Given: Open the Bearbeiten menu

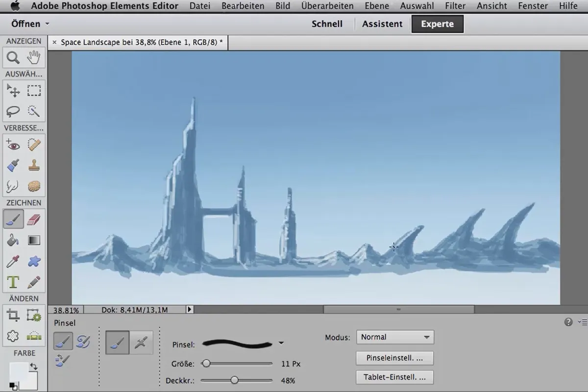Looking at the screenshot, I should point(243,6).
